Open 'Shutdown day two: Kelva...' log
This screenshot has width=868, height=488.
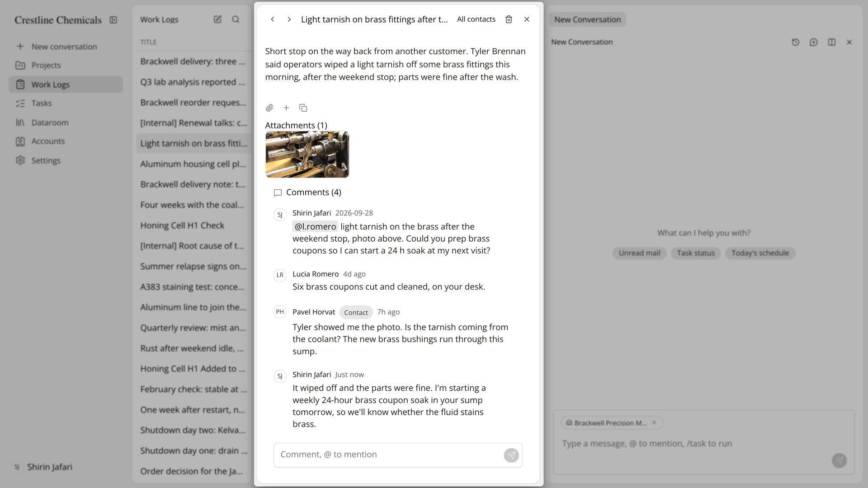pos(193,430)
